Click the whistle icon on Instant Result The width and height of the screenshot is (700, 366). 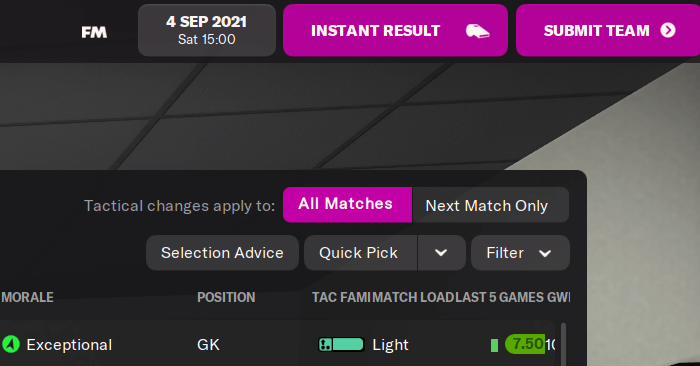pyautogui.click(x=478, y=31)
